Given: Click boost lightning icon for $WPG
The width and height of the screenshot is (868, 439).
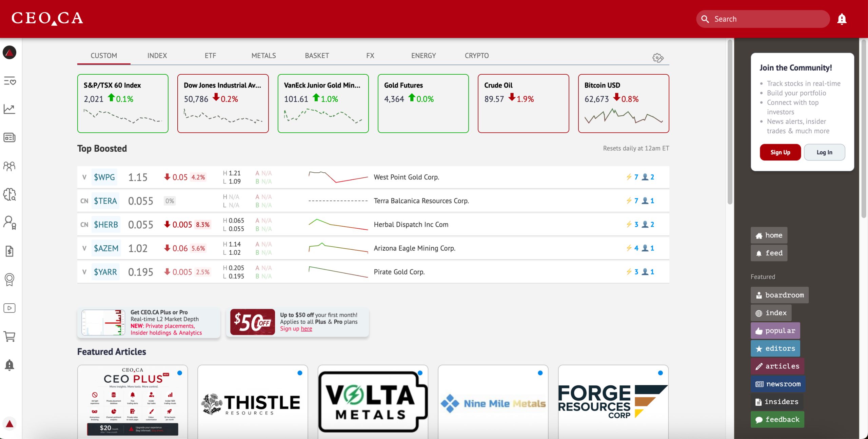Looking at the screenshot, I should 629,177.
